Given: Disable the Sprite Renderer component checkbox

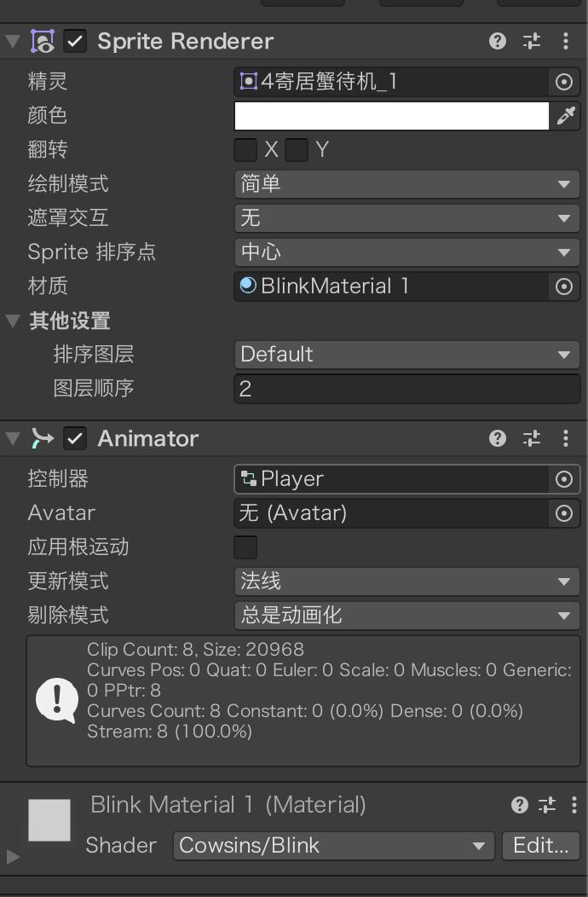Looking at the screenshot, I should click(76, 41).
